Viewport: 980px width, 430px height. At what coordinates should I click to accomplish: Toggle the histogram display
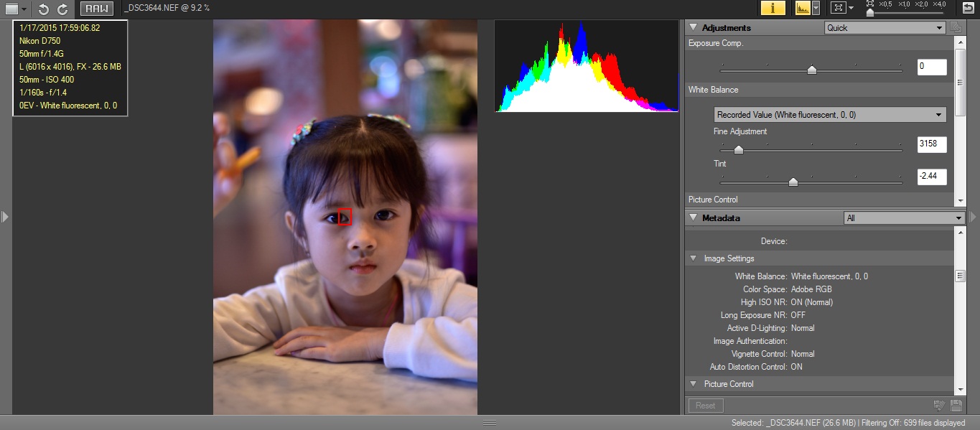802,8
